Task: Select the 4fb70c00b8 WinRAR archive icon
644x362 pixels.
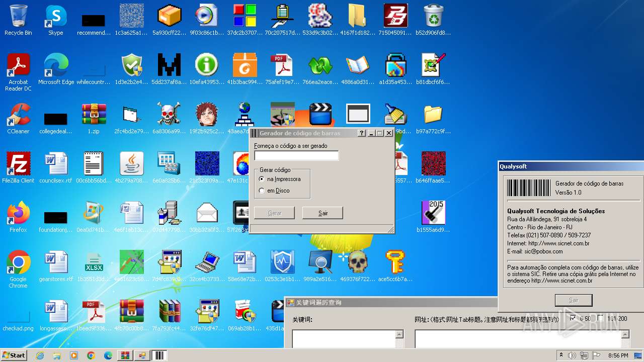Action: (x=131, y=316)
